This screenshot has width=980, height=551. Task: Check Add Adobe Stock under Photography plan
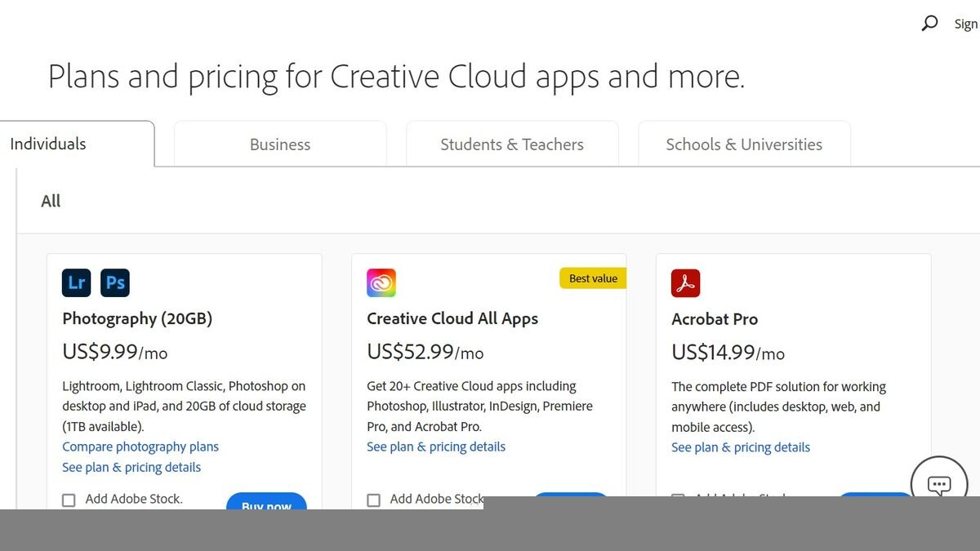click(69, 499)
